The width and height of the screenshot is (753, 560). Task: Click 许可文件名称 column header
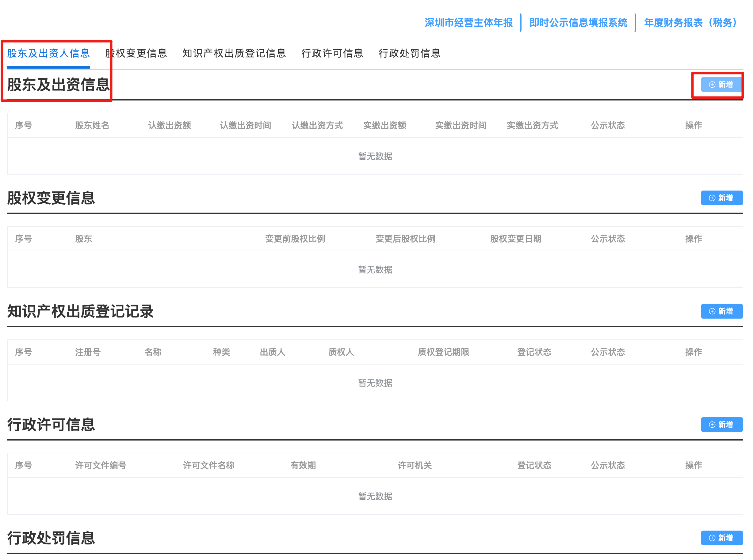208,465
